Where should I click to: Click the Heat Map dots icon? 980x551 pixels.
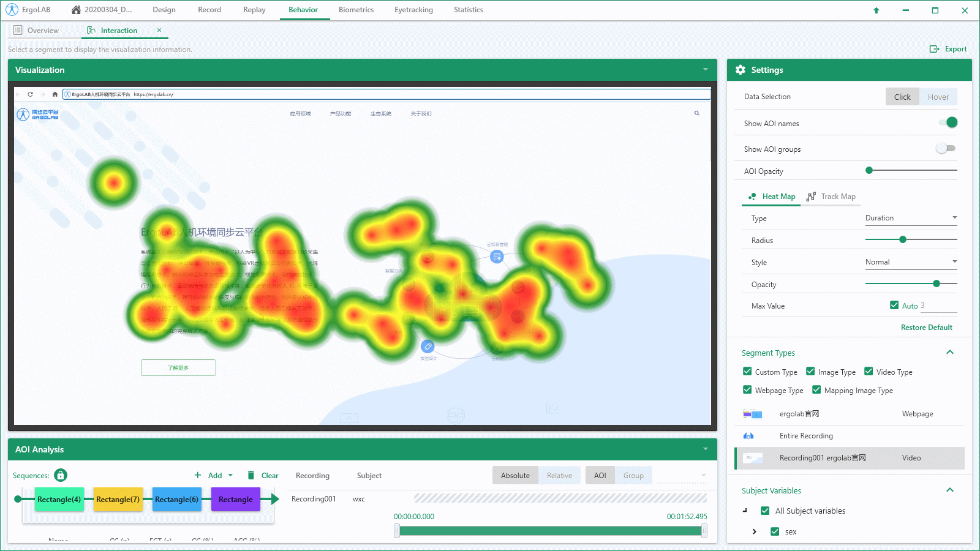[x=752, y=197]
